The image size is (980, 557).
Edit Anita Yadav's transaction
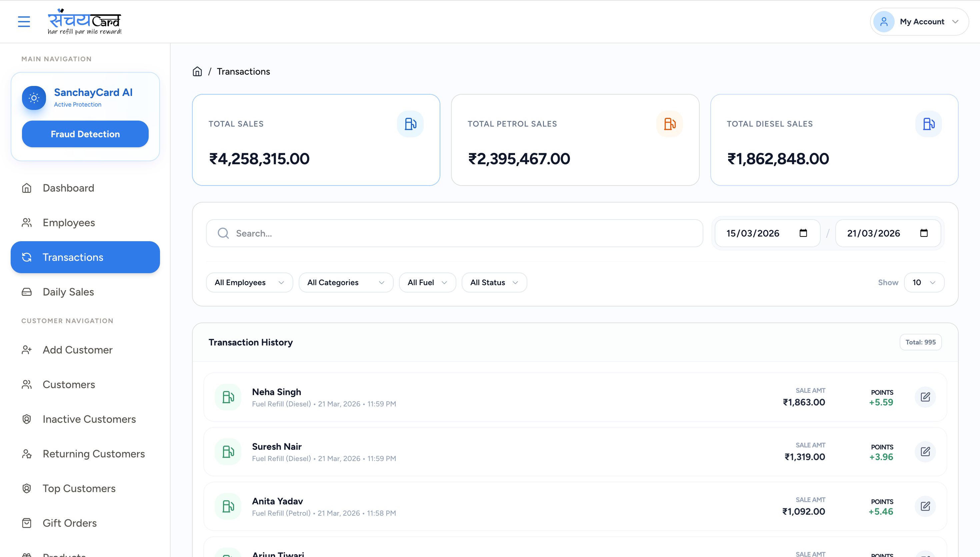coord(925,506)
